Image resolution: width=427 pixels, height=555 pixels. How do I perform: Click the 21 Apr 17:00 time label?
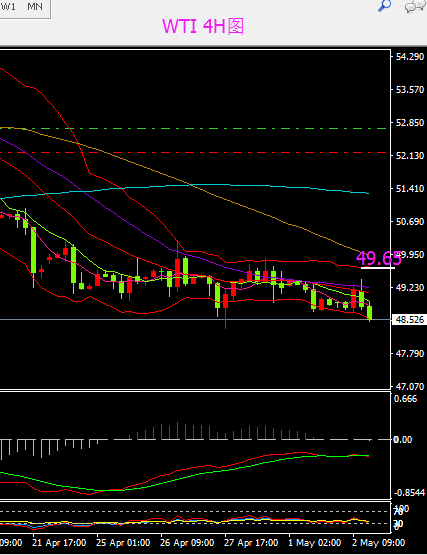[x=59, y=543]
